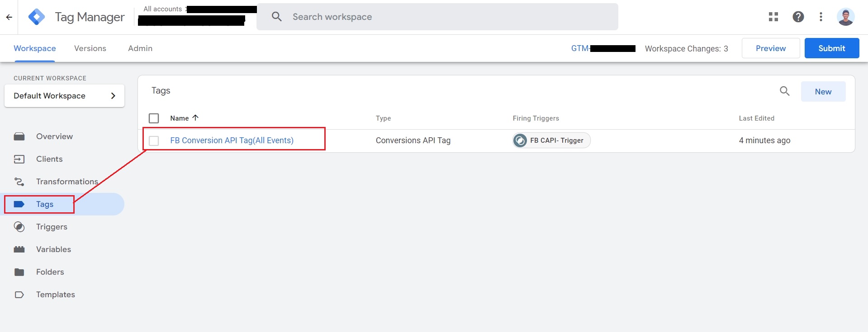Open the user account avatar

[x=845, y=17]
